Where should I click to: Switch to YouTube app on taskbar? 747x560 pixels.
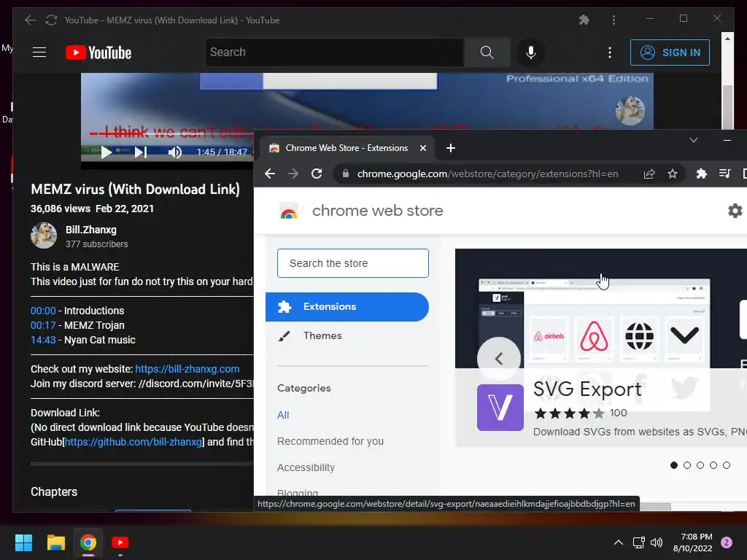(120, 542)
